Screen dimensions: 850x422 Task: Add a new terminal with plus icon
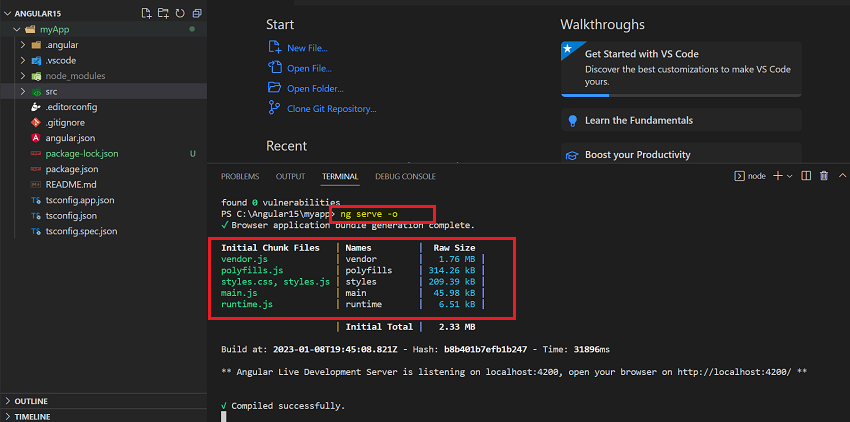[778, 176]
